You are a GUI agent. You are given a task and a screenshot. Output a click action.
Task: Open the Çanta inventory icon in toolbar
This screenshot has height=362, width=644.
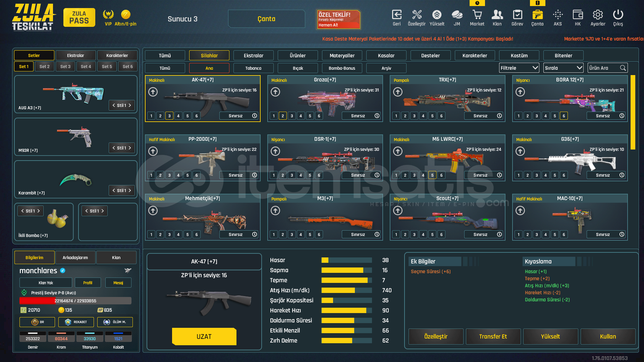(537, 15)
